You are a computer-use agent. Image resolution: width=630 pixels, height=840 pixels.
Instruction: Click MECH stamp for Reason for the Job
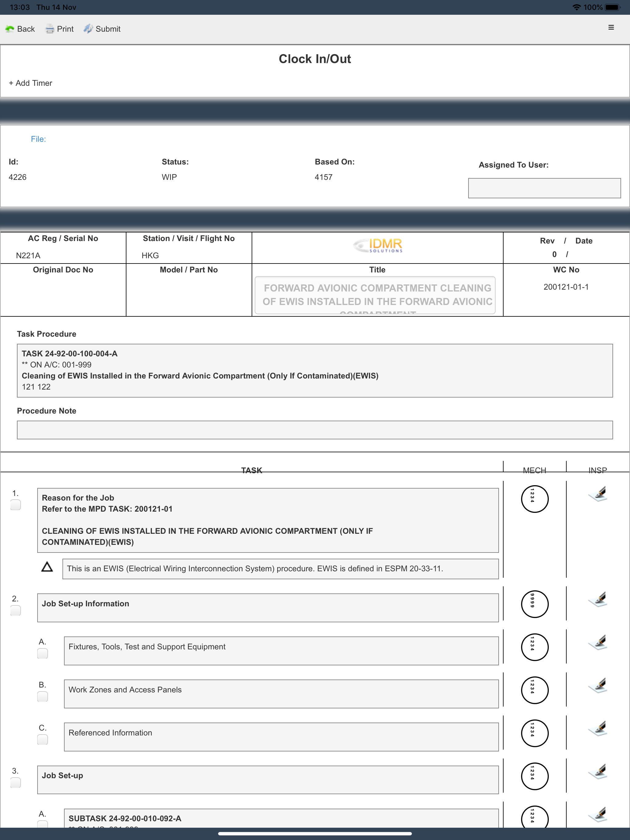534,499
